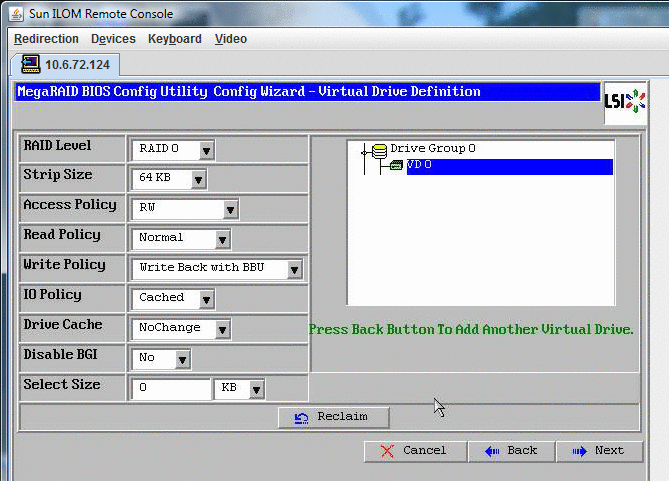
Task: Click the right arrow icon on Next
Action: (x=579, y=451)
